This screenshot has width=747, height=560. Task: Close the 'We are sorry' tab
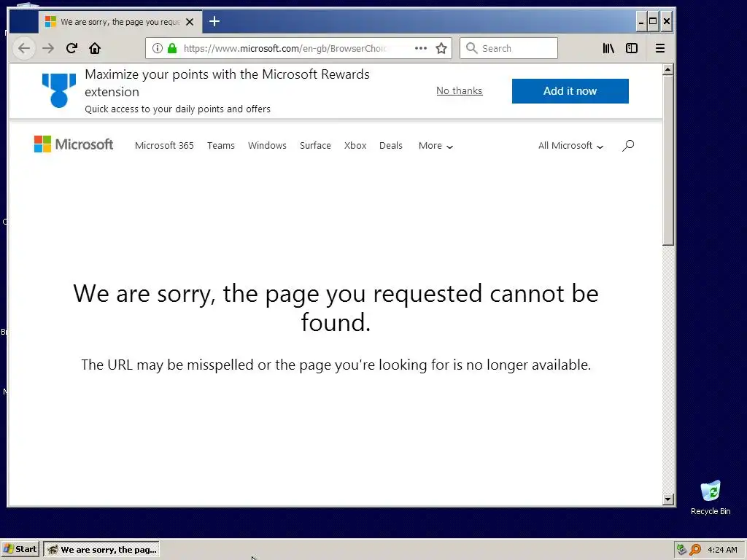click(x=190, y=22)
